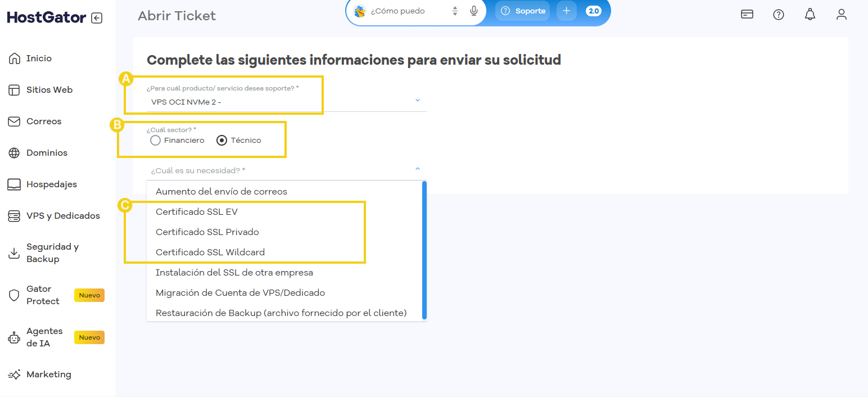The height and width of the screenshot is (397, 868).
Task: Open Seguridad y Backup in the sidebar
Action: point(53,253)
